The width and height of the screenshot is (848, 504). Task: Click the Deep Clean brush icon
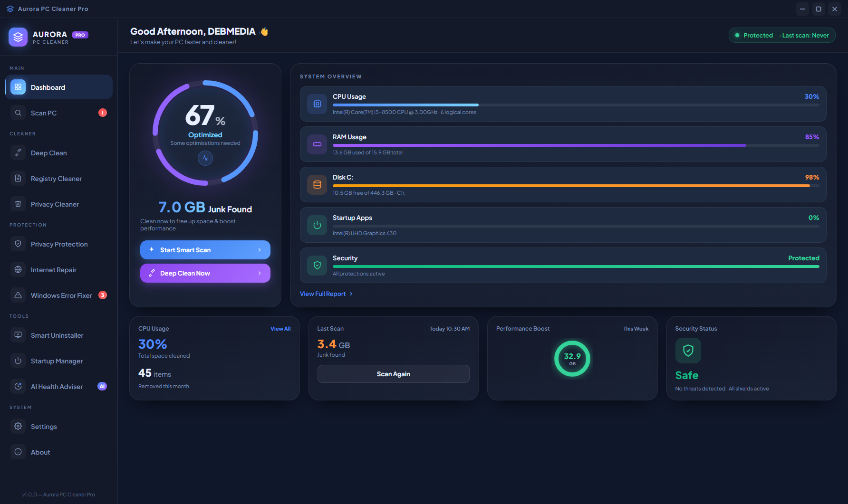(x=18, y=153)
